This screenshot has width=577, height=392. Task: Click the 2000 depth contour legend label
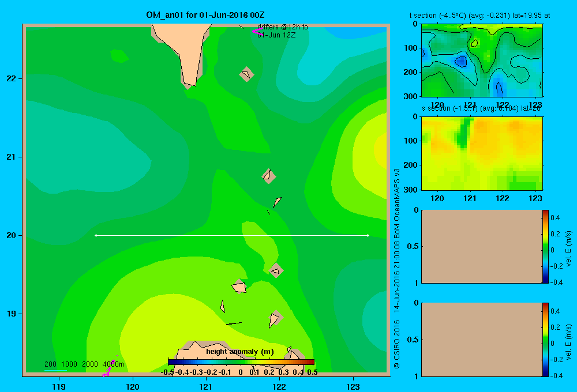pos(90,364)
